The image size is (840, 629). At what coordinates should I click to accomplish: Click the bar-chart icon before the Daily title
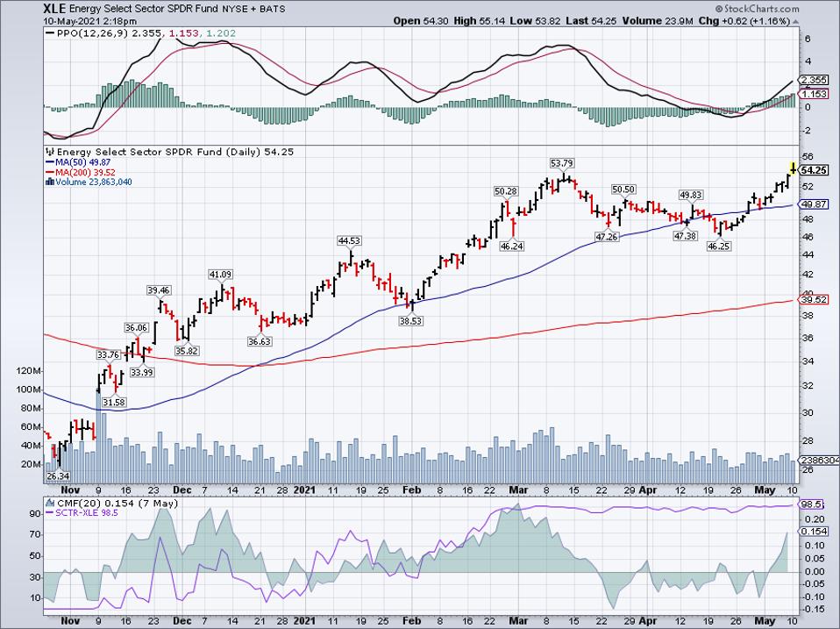pos(50,152)
